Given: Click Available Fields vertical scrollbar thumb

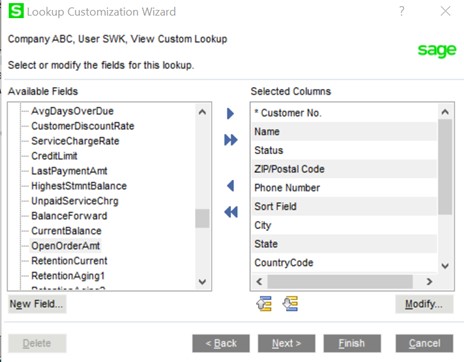Looking at the screenshot, I should (x=202, y=218).
